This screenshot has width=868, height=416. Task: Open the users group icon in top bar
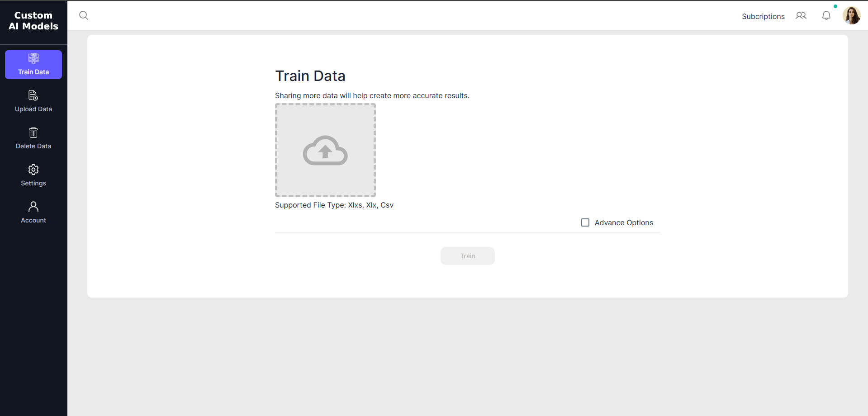(801, 16)
